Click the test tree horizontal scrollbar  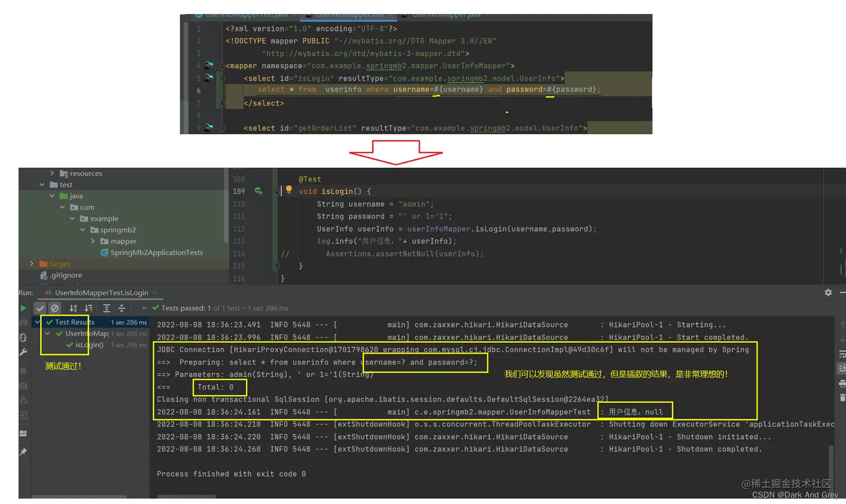[79, 496]
